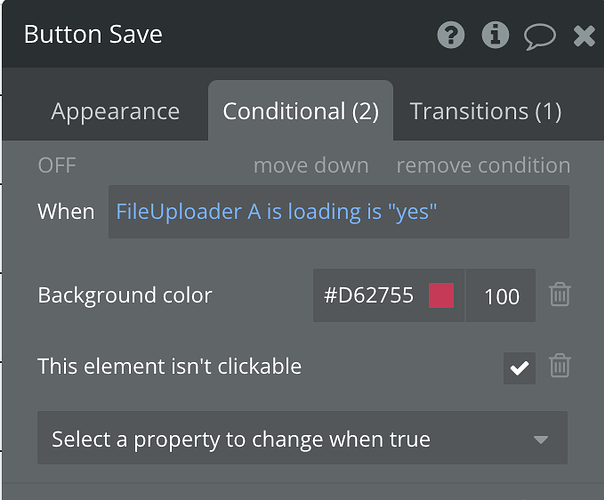The image size is (604, 500).
Task: Delete the isn't clickable property
Action: [x=560, y=366]
